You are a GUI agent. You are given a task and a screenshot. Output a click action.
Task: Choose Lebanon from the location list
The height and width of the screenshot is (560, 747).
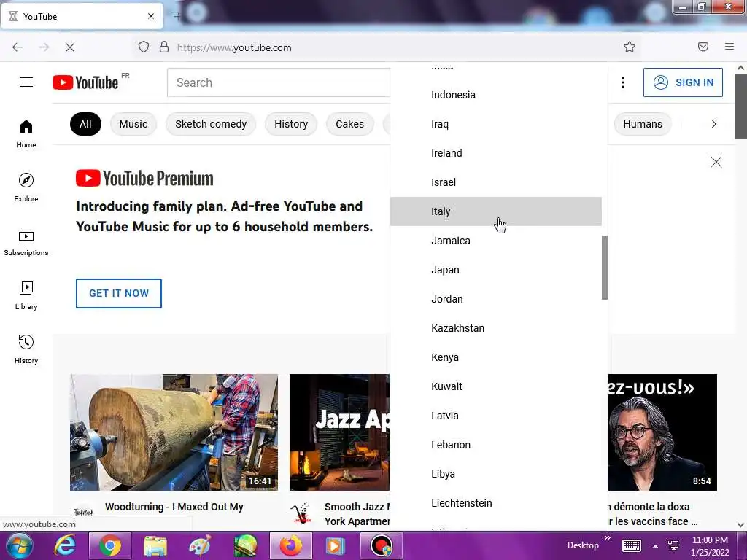coord(495,445)
